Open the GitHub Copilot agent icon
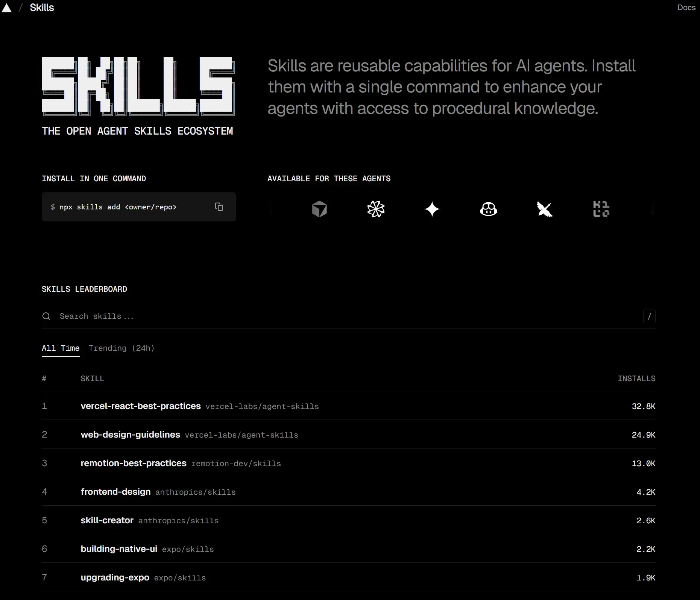Image resolution: width=700 pixels, height=600 pixels. click(488, 209)
